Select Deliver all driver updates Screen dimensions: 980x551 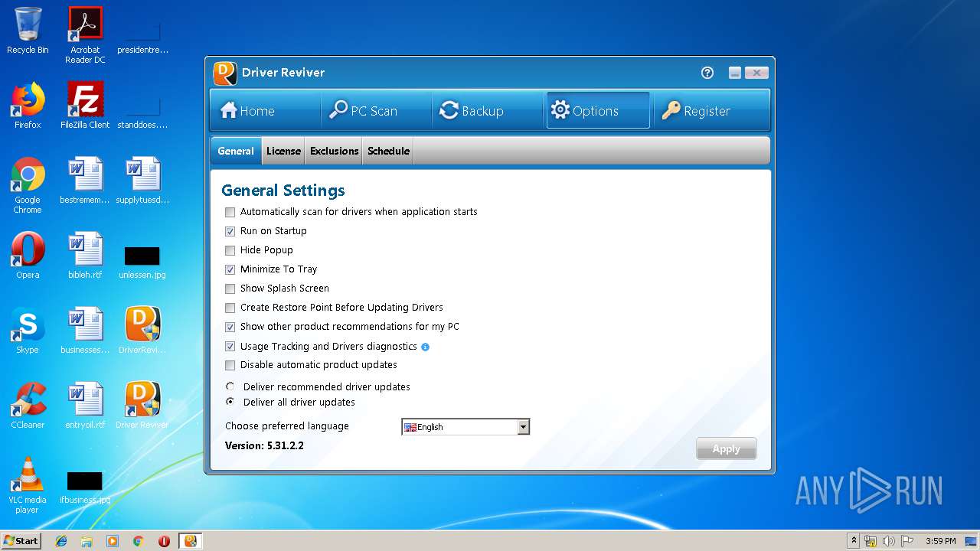[230, 402]
